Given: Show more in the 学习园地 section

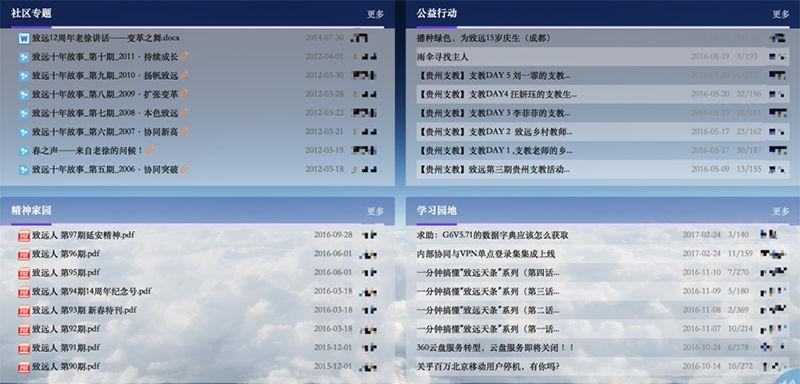Looking at the screenshot, I should tap(780, 211).
